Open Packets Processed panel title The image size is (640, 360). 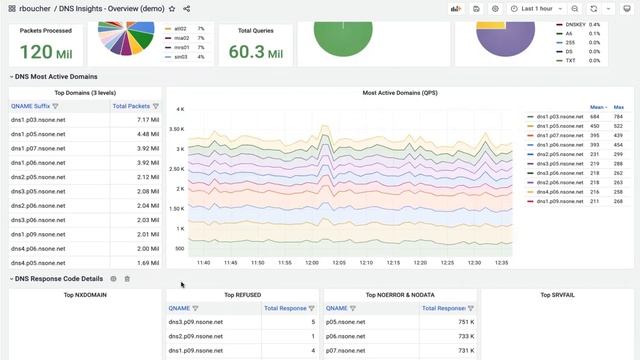(46, 31)
